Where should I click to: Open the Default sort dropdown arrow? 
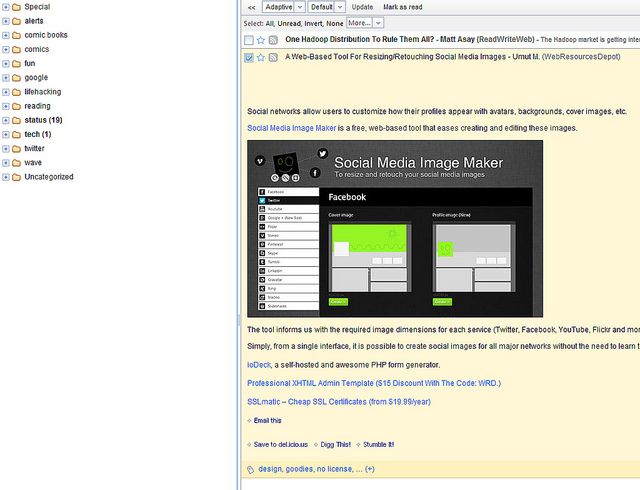[x=340, y=7]
